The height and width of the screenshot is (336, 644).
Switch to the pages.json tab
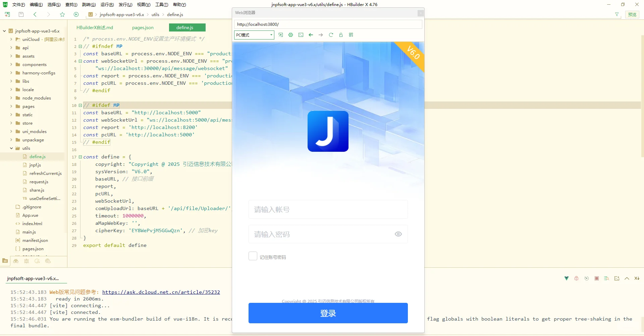point(143,27)
